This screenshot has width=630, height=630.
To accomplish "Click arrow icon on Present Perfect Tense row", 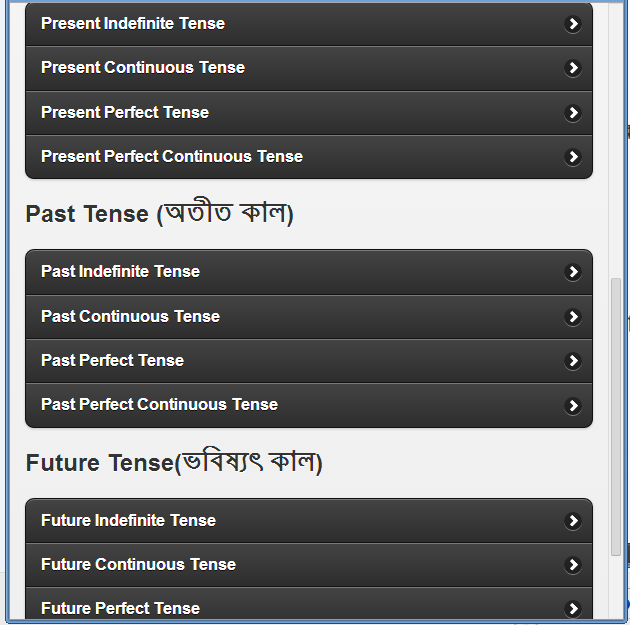I will [573, 113].
